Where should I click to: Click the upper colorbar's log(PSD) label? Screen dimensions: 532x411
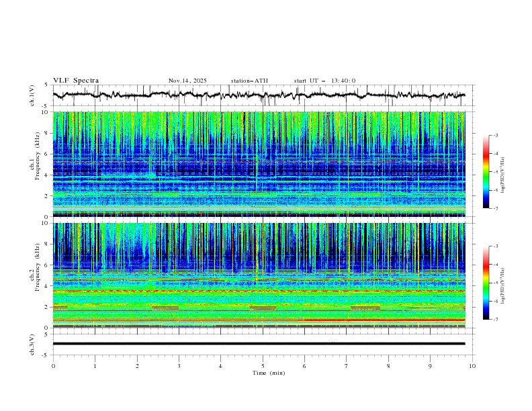click(x=503, y=175)
